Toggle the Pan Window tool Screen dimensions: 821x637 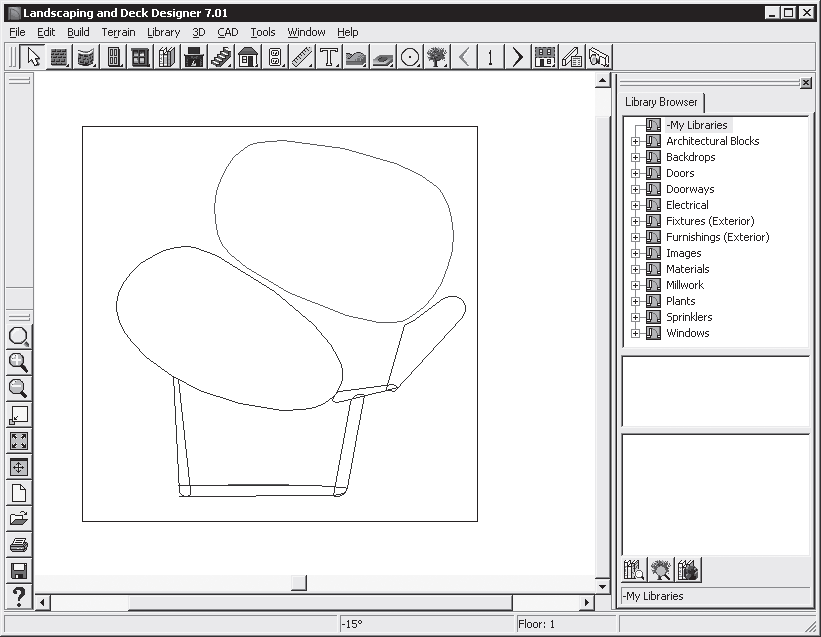[x=18, y=467]
